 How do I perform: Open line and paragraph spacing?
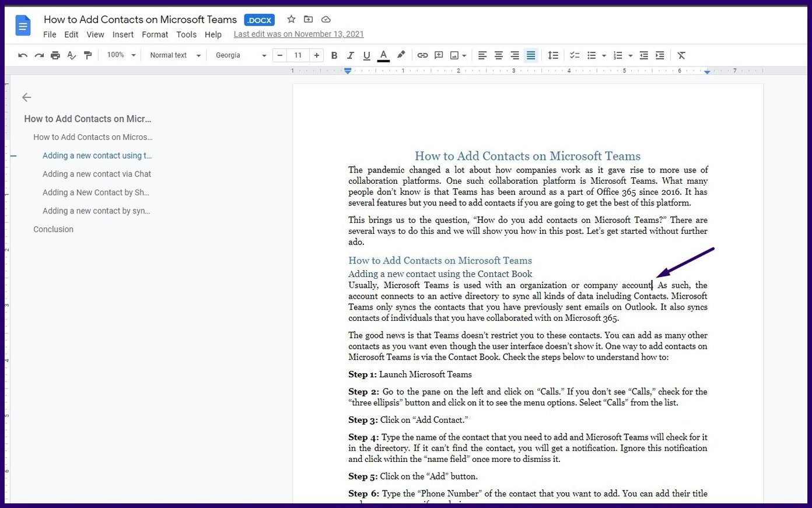(x=553, y=55)
